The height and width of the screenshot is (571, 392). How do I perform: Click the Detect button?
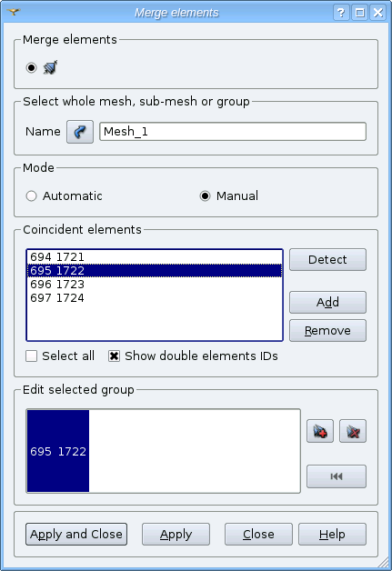[327, 260]
